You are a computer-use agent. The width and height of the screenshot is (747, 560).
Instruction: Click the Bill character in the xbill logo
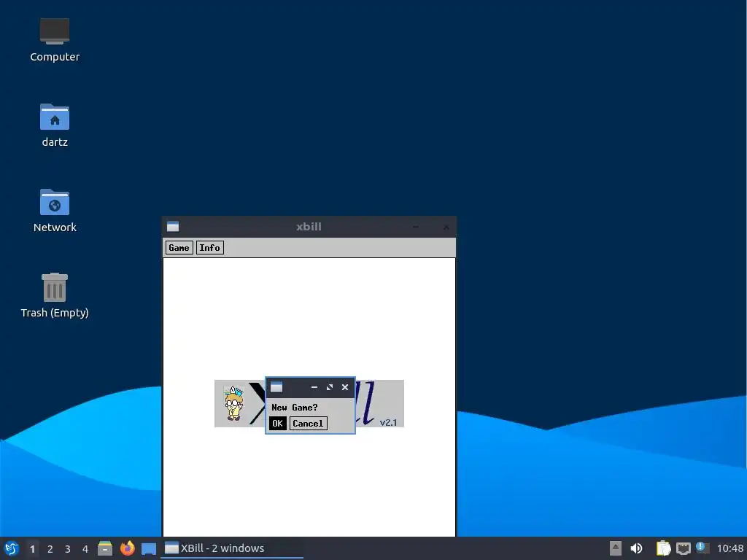pyautogui.click(x=233, y=403)
